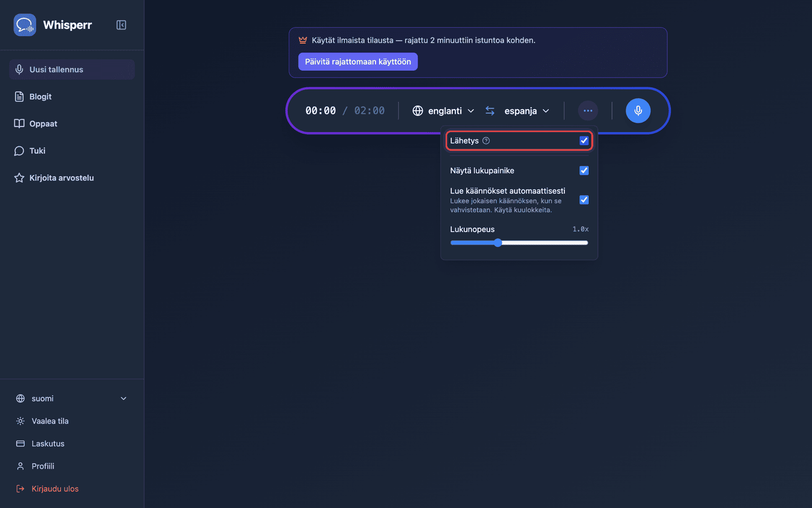This screenshot has width=812, height=508.
Task: Click the document icon next to Blogit
Action: tap(19, 97)
